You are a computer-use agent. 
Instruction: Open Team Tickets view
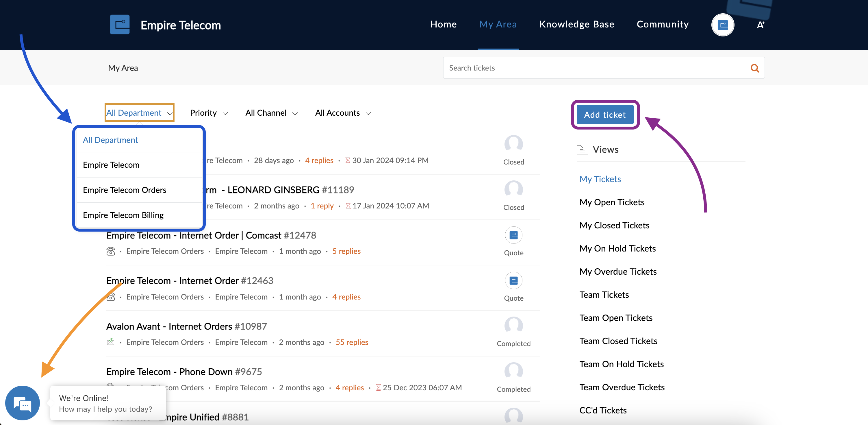point(604,295)
